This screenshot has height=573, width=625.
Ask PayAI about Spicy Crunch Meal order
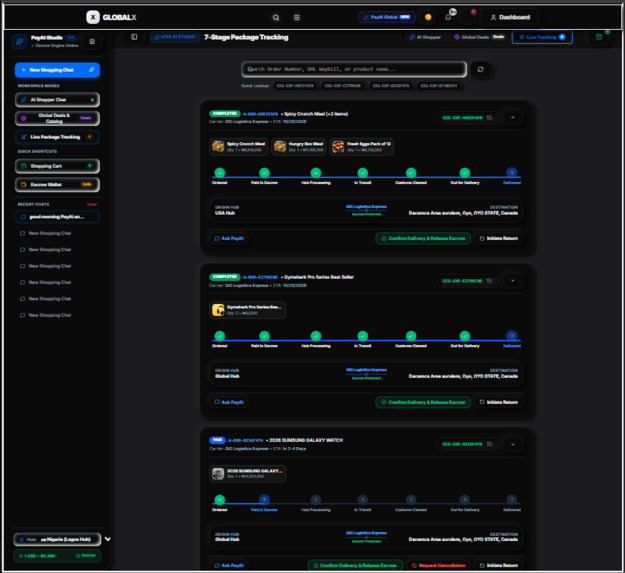pyautogui.click(x=229, y=238)
